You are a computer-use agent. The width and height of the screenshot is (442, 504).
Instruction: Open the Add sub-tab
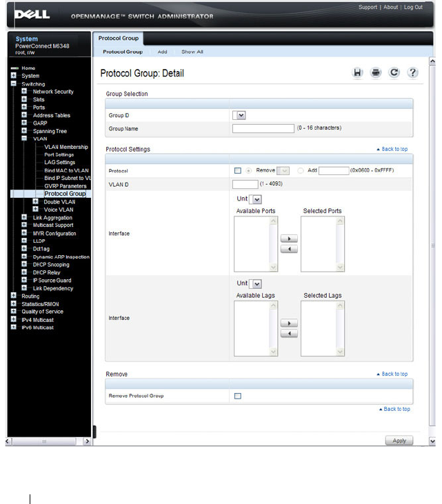(162, 52)
